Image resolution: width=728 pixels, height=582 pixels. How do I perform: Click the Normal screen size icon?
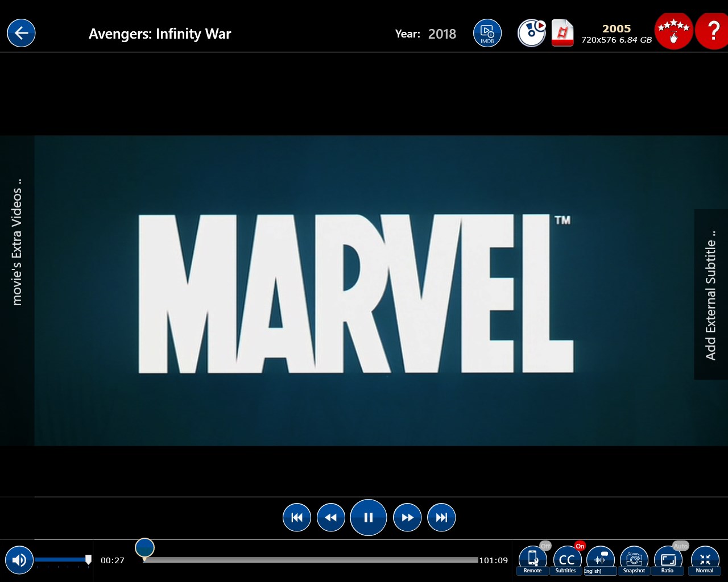tap(705, 559)
